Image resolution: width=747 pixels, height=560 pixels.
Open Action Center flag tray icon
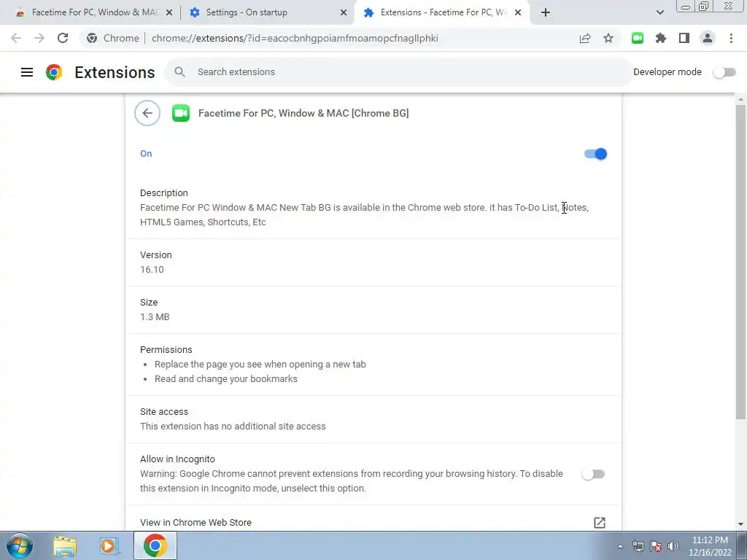click(x=656, y=546)
